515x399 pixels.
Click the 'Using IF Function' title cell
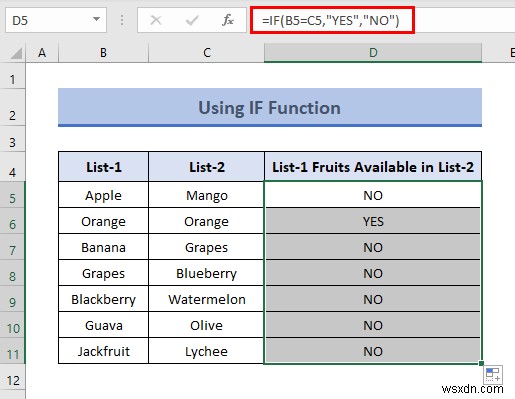(270, 107)
